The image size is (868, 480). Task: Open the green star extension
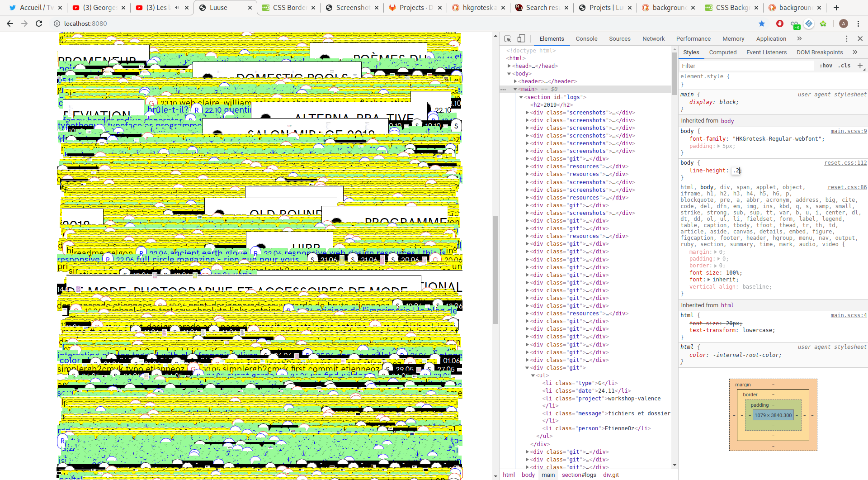click(x=823, y=24)
